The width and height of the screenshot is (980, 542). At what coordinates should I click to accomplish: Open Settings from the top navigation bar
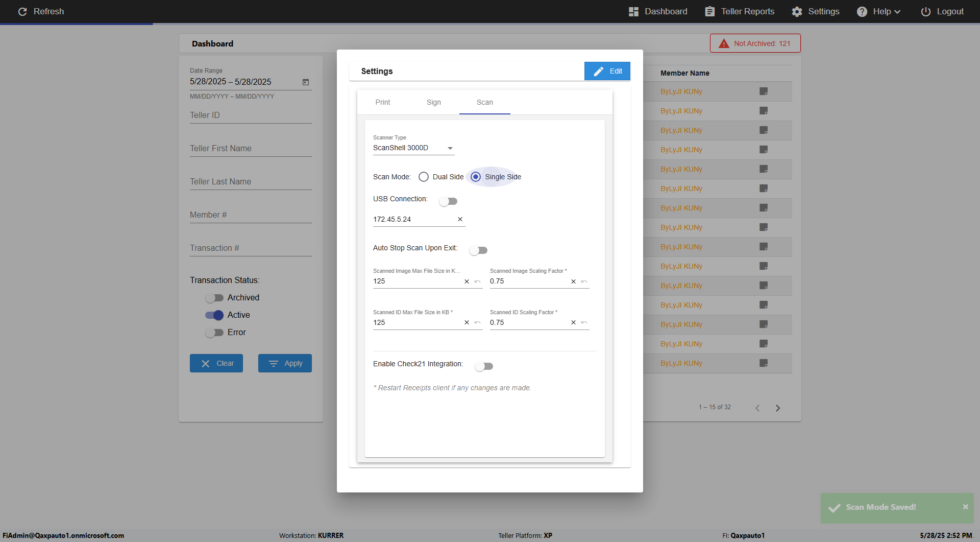pos(816,11)
